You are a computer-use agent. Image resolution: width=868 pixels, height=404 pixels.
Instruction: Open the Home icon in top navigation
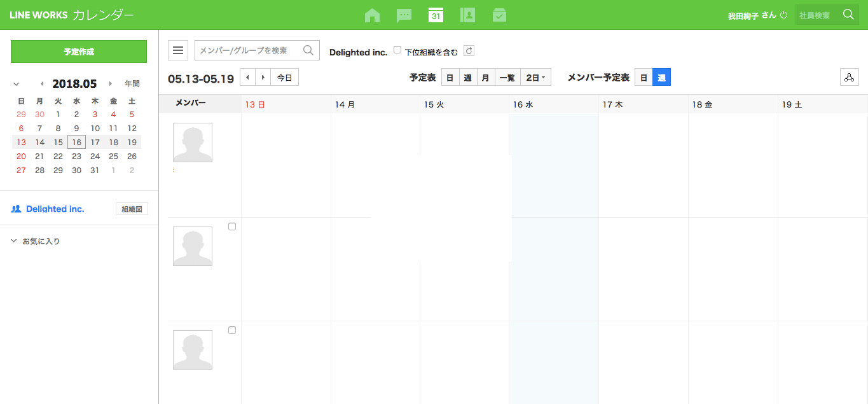[372, 15]
